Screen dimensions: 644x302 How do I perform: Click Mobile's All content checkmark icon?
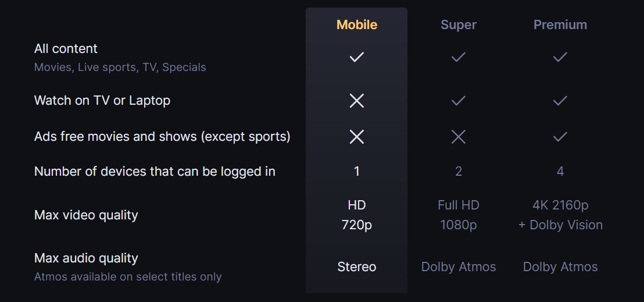[x=356, y=57]
